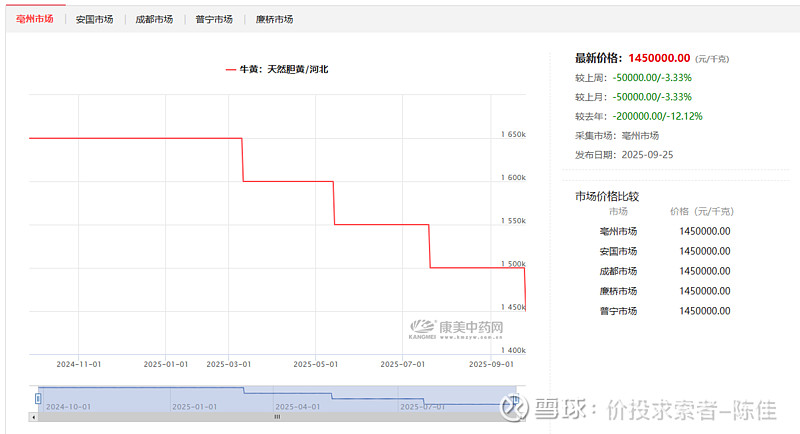Click the 2025-01-01 x-axis label
Viewport: 800px width, 434px height.
coord(166,364)
